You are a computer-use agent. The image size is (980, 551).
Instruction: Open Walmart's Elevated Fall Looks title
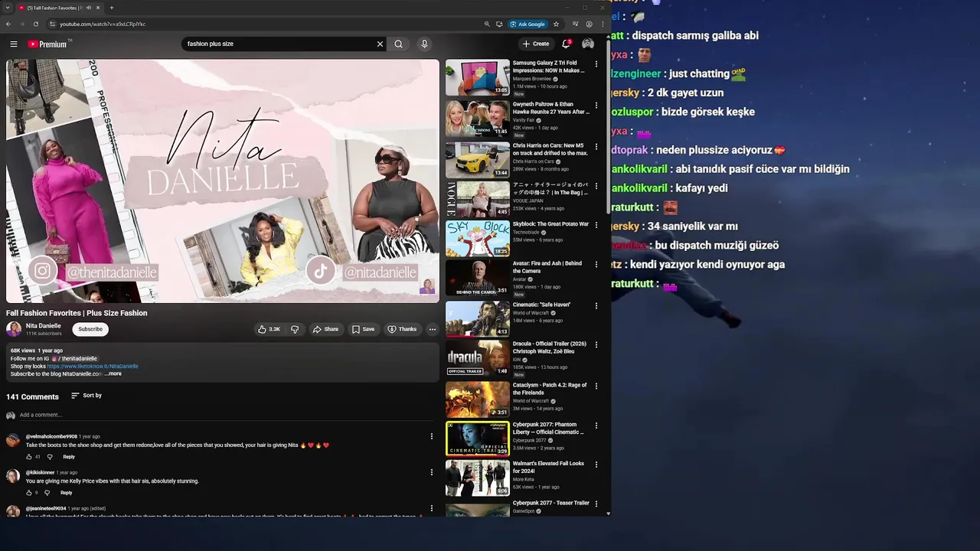(548, 467)
